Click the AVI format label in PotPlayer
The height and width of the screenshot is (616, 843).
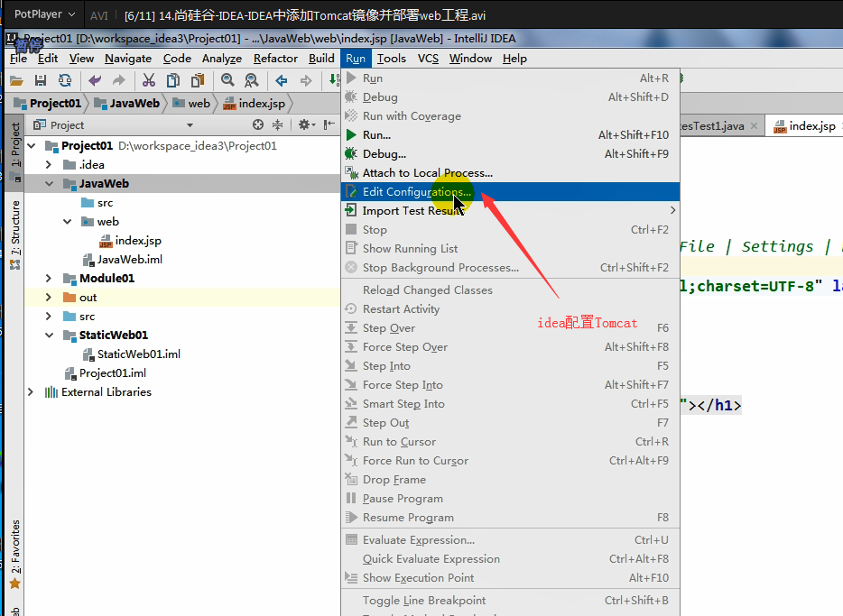click(x=99, y=15)
